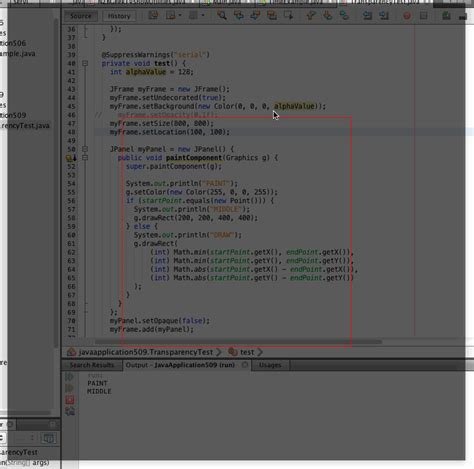Find previous occurrence toolbar icon
474x469 pixels.
239,15
